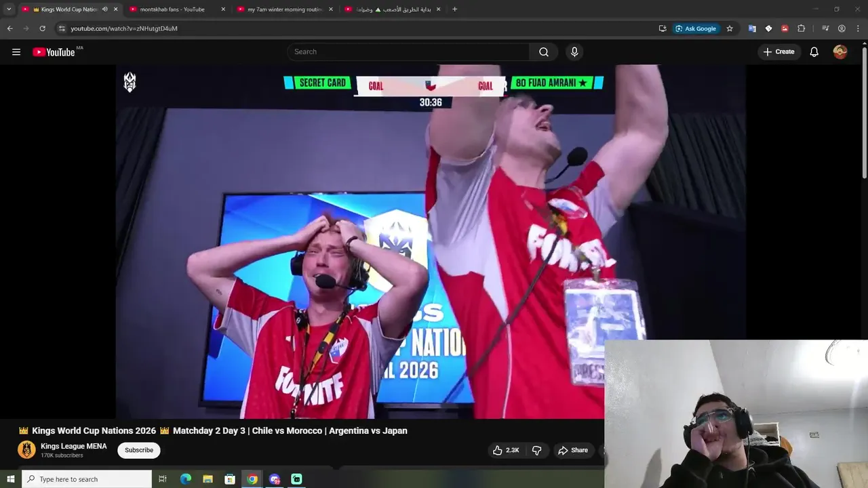This screenshot has width=868, height=488.
Task: Open a new browser tab
Action: 454,9
